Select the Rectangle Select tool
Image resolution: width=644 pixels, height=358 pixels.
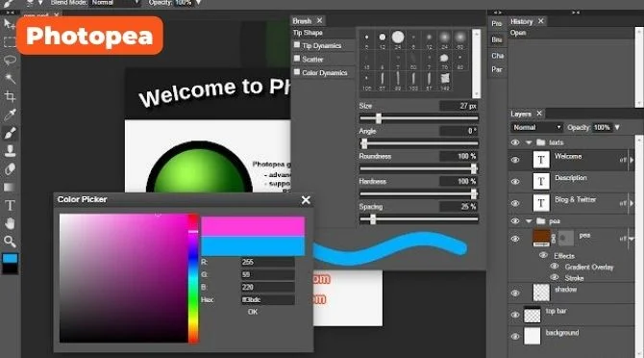pos(9,42)
